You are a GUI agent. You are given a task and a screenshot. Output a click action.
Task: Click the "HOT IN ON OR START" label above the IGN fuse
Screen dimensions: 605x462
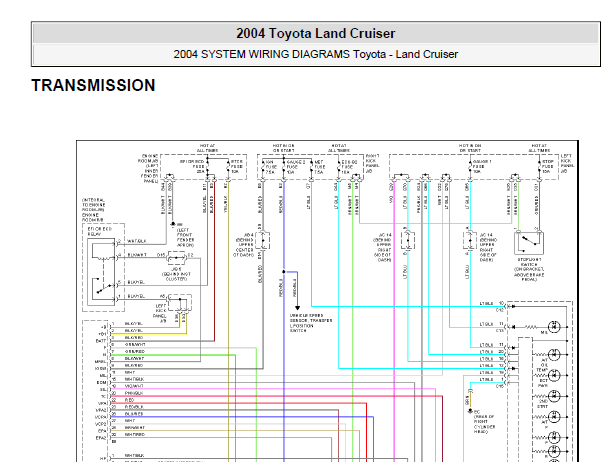284,148
